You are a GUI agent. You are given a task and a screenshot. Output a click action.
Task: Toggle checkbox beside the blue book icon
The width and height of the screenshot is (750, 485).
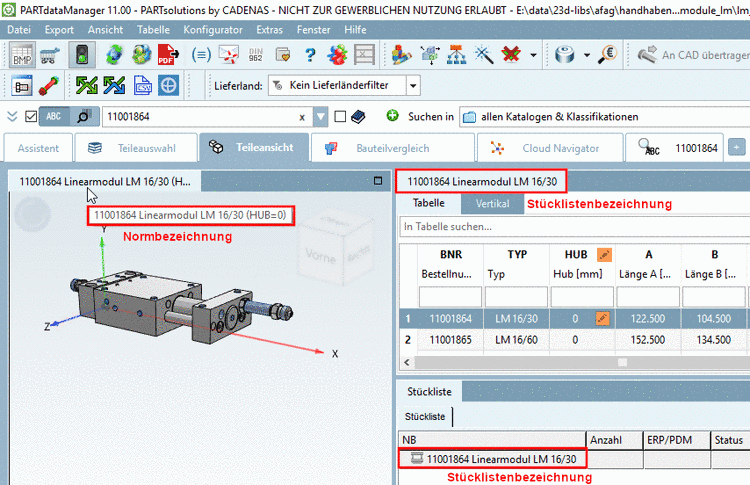pos(340,116)
